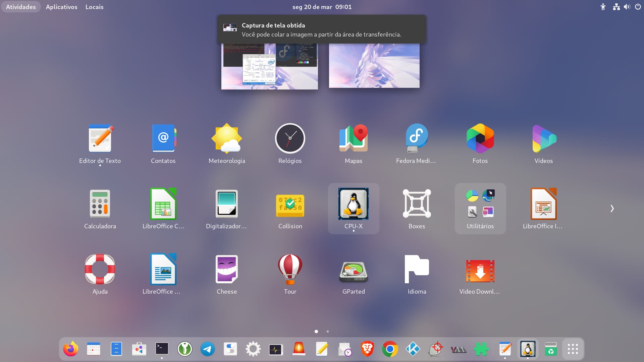This screenshot has width=644, height=362.
Task: Click the volume speaker icon
Action: click(x=627, y=7)
